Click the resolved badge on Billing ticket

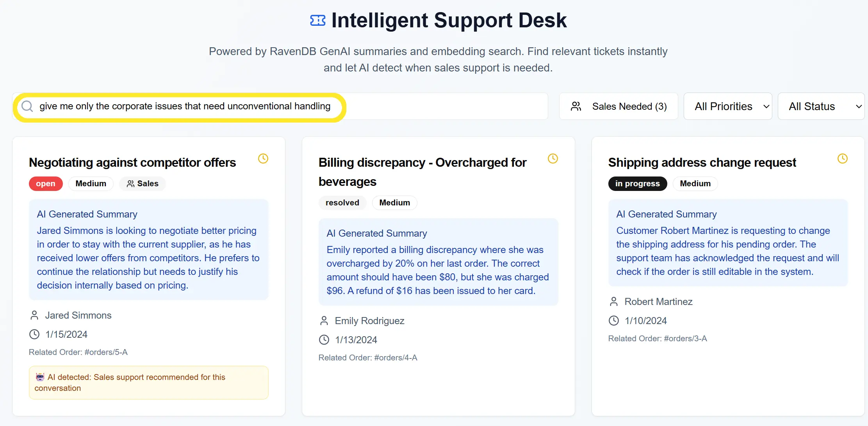[x=342, y=203]
